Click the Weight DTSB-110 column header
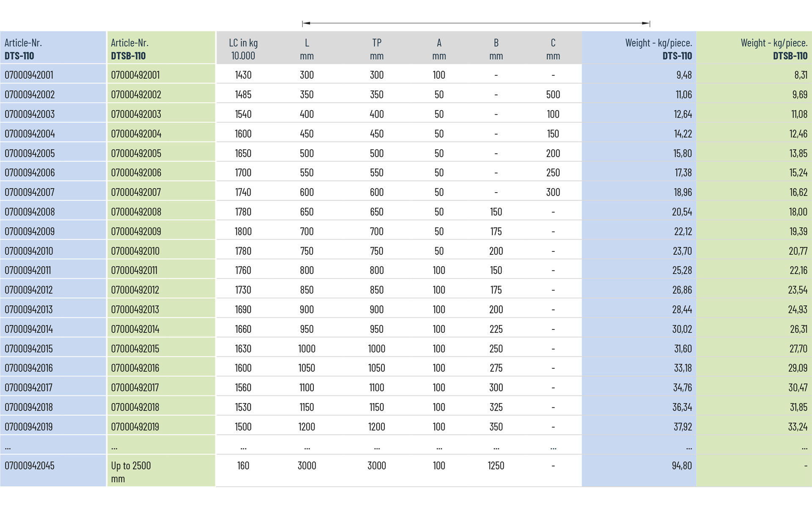The image size is (812, 508). point(774,49)
